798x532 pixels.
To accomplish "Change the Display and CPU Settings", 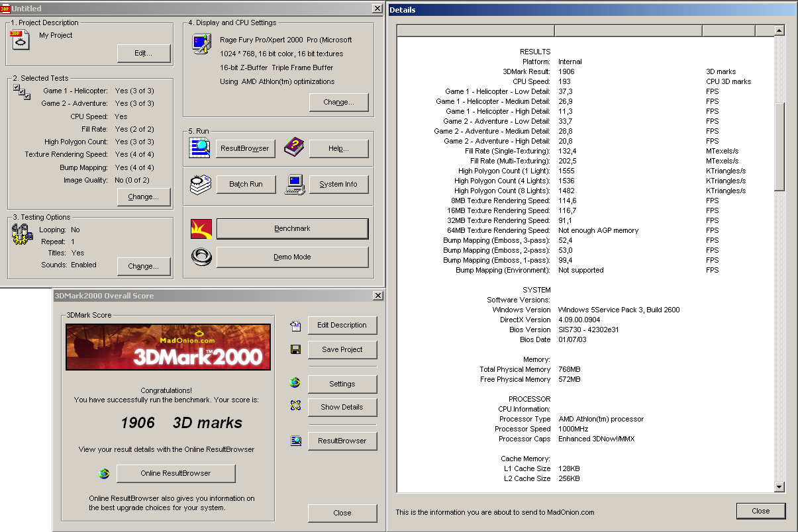I will click(338, 103).
